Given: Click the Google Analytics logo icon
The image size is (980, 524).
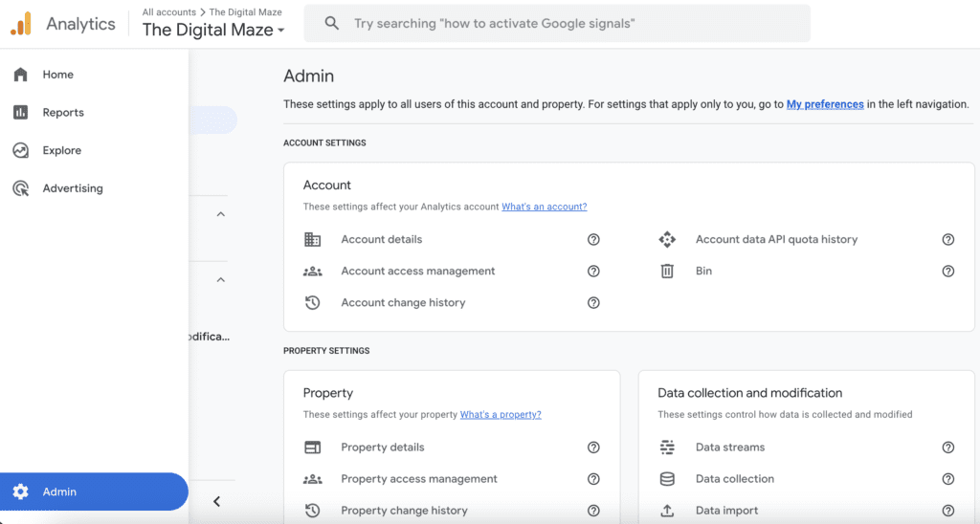Looking at the screenshot, I should pyautogui.click(x=21, y=24).
